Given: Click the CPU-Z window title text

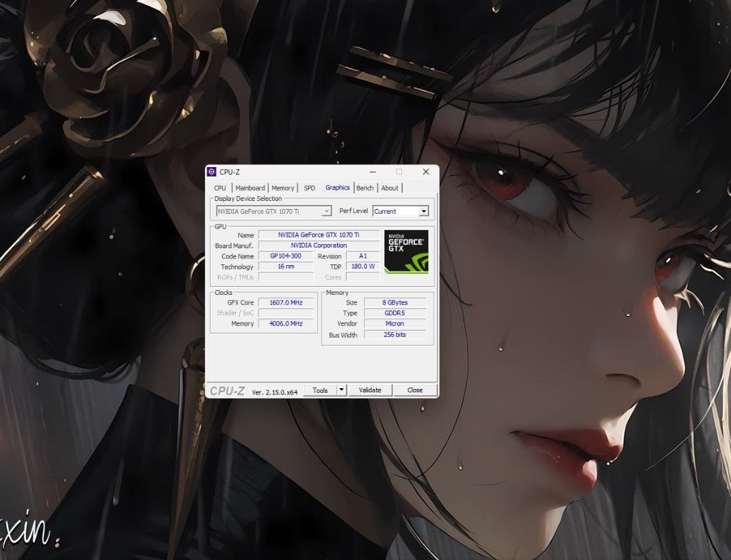Looking at the screenshot, I should coord(229,172).
